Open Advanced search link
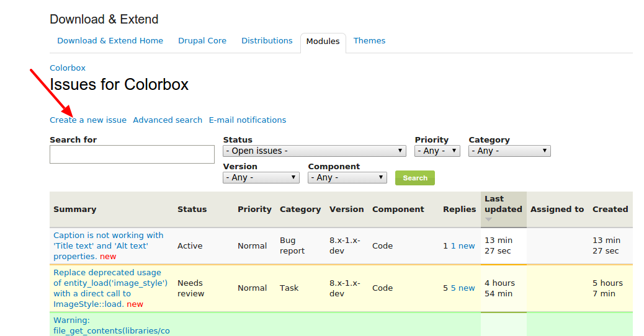The width and height of the screenshot is (644, 336). pos(168,120)
